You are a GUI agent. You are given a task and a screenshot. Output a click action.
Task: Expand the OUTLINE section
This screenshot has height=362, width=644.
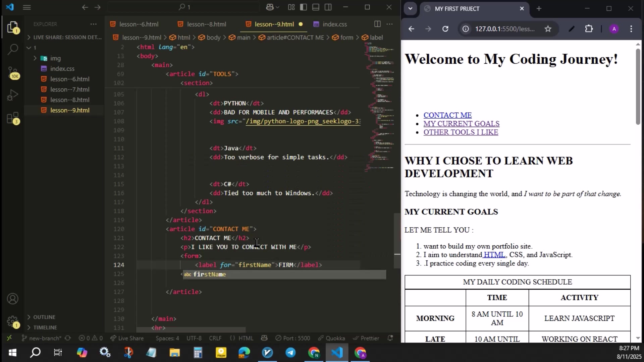[44, 317]
